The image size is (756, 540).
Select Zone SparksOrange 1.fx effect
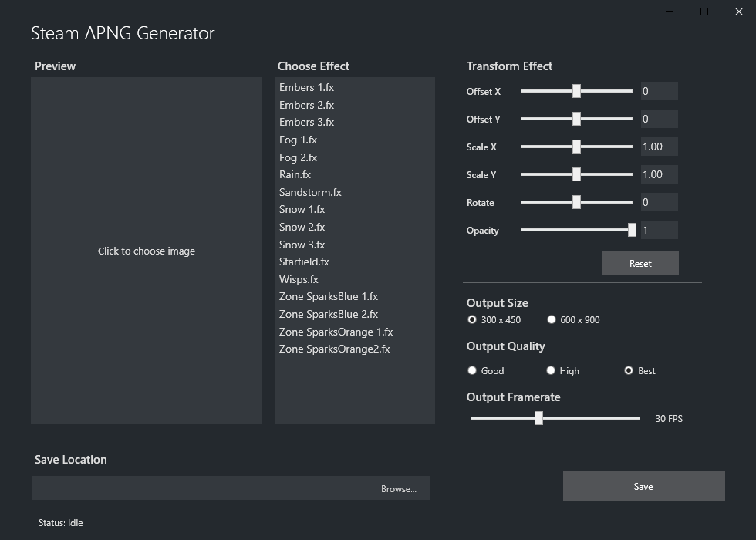click(354, 332)
